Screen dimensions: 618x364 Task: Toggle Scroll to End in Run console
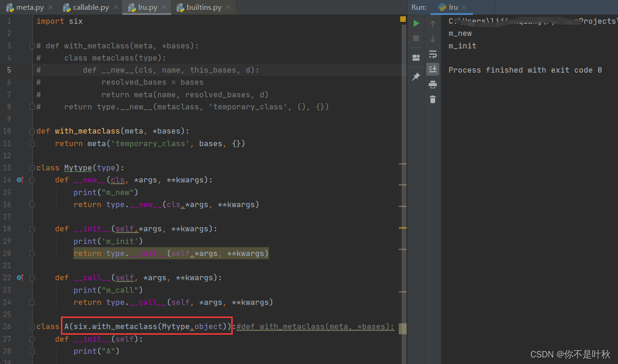(433, 69)
